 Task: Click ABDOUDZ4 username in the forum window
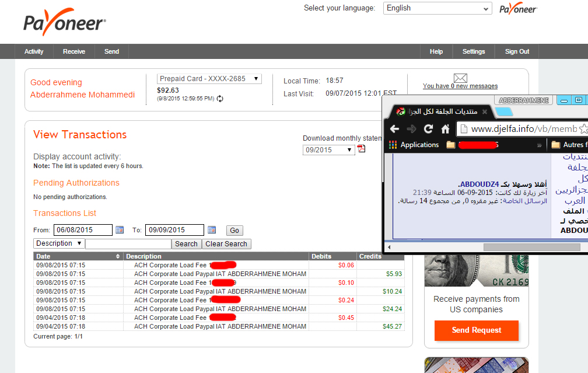480,184
